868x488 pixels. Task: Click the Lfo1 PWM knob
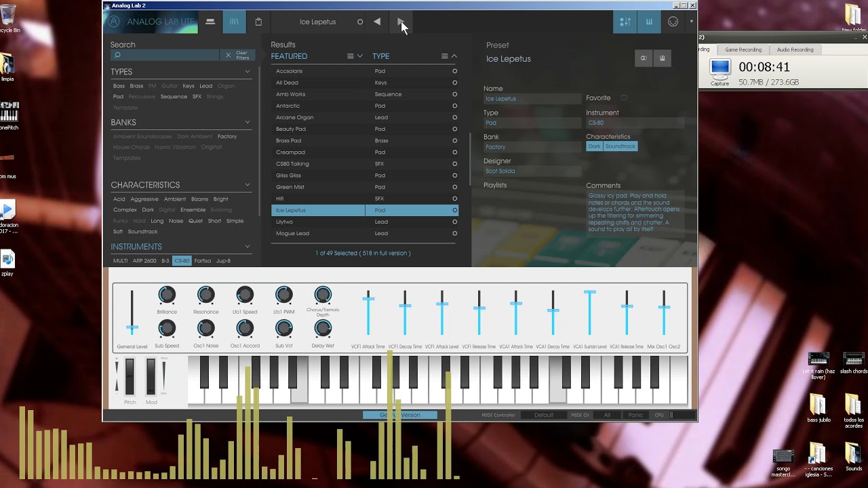click(283, 295)
